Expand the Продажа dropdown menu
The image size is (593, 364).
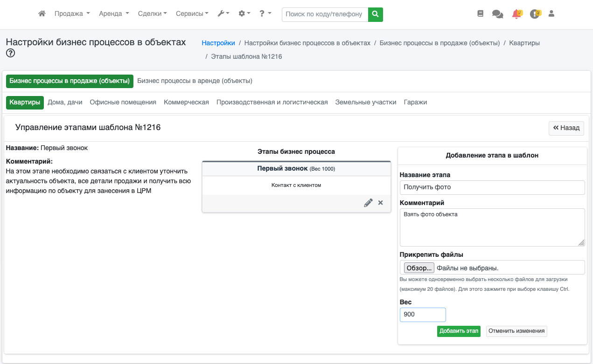[x=72, y=14]
